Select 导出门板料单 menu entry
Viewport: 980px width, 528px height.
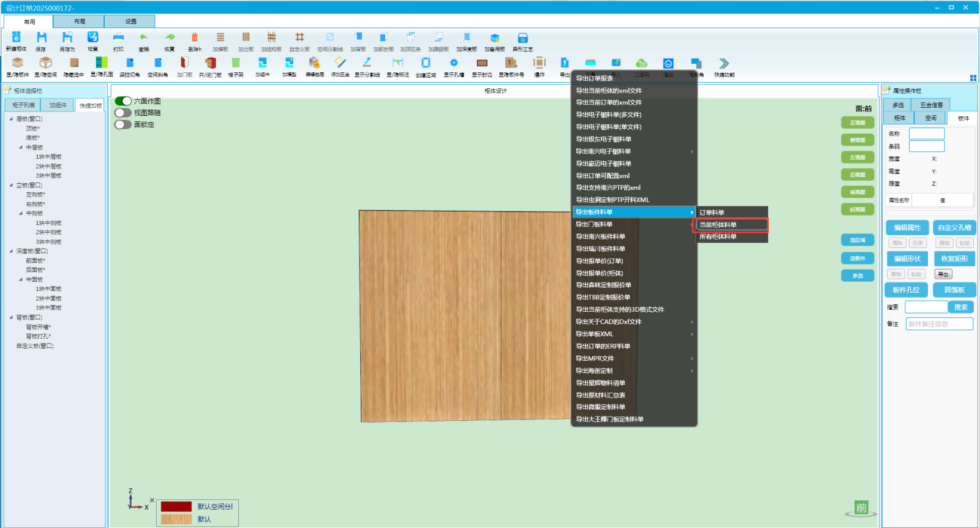pos(634,224)
